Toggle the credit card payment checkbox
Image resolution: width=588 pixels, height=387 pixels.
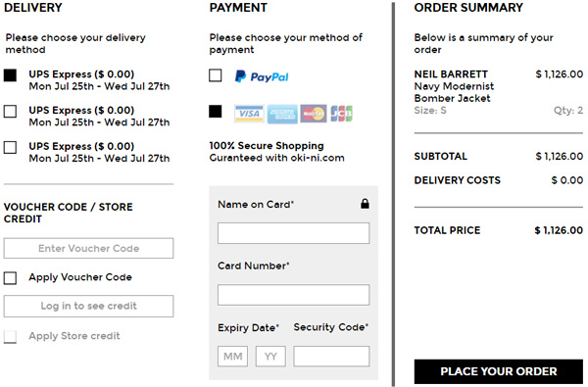216,112
